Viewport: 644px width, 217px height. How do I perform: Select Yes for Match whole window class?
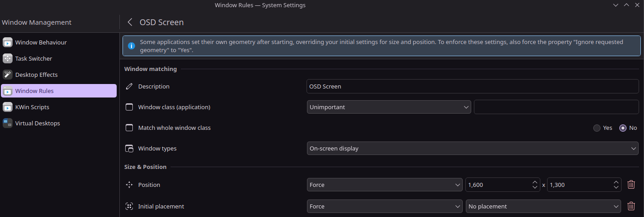coord(597,128)
